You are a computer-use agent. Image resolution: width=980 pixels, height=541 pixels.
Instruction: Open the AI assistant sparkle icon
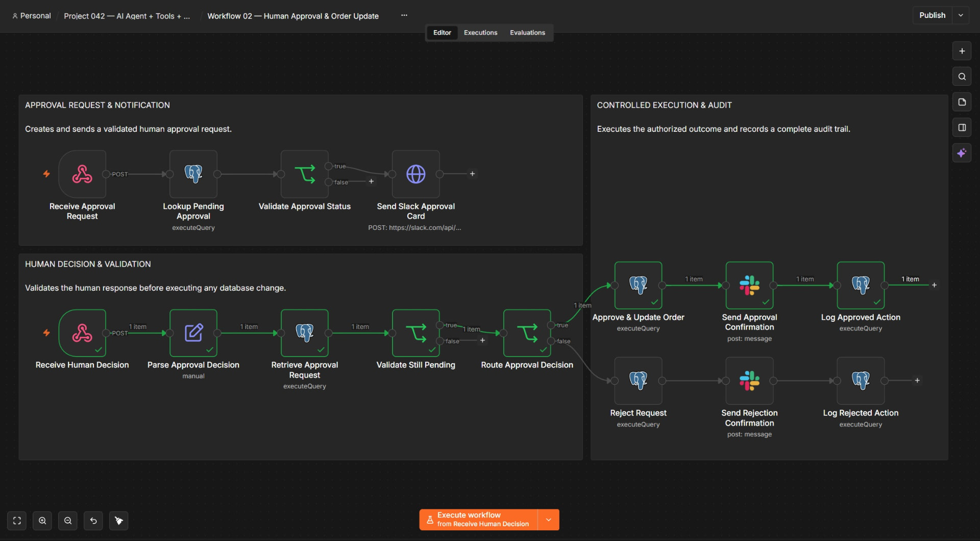(x=962, y=153)
